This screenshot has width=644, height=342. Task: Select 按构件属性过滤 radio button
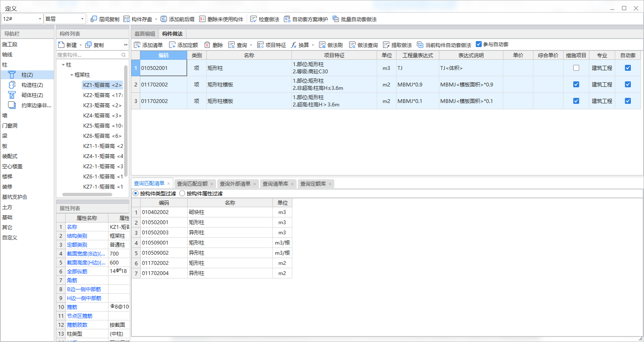182,193
